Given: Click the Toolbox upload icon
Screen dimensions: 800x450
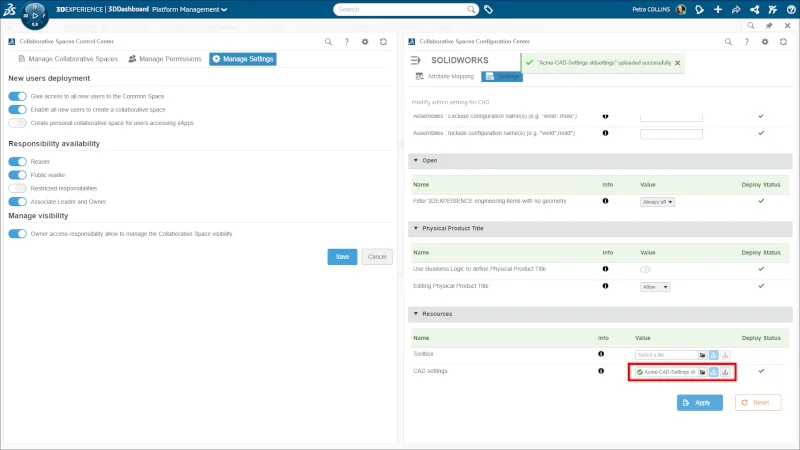Looking at the screenshot, I should (x=714, y=354).
